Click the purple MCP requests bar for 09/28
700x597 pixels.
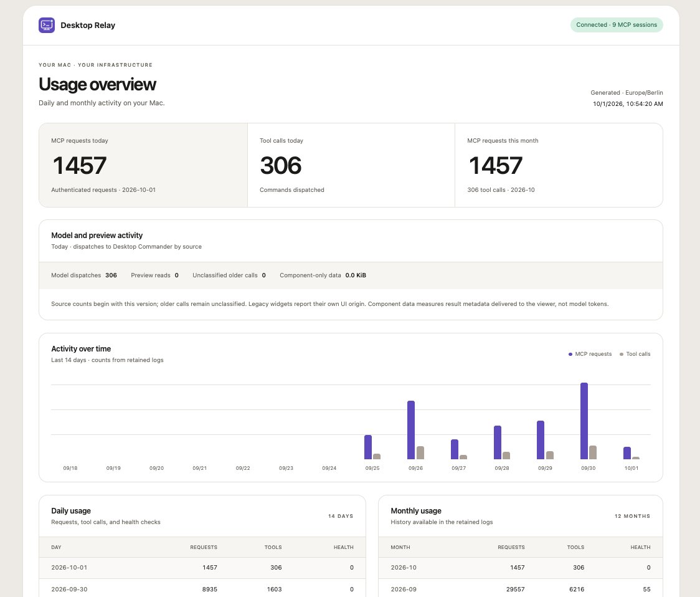(x=498, y=442)
